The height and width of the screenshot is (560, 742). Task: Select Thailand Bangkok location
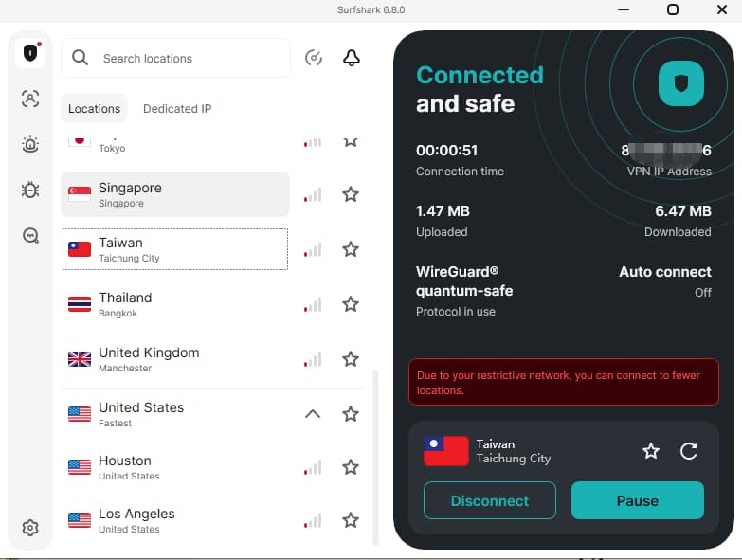[x=175, y=304]
